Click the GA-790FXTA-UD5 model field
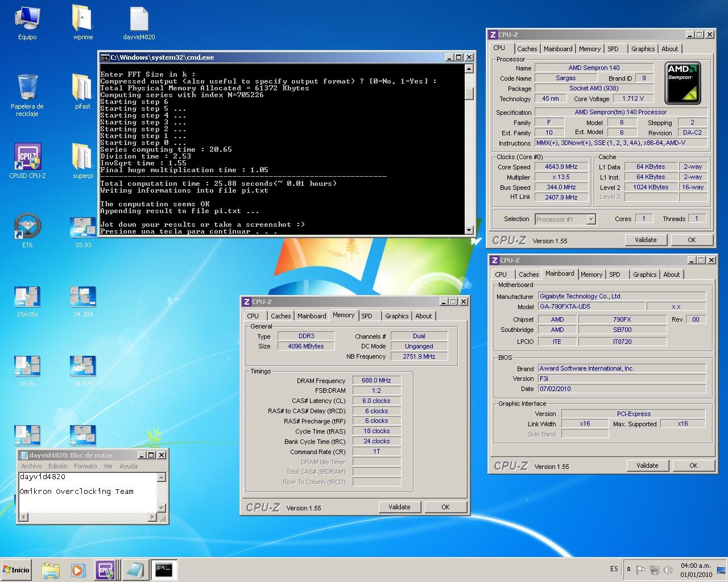The image size is (728, 582). [x=591, y=306]
